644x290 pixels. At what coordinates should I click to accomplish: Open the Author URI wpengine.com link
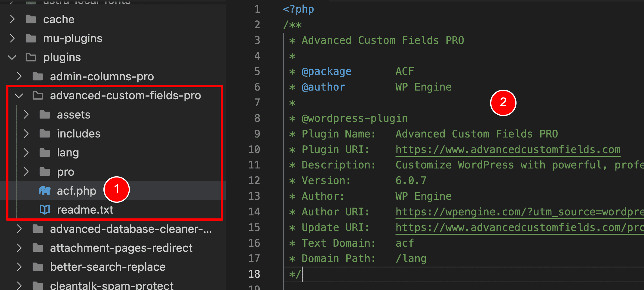(x=520, y=212)
